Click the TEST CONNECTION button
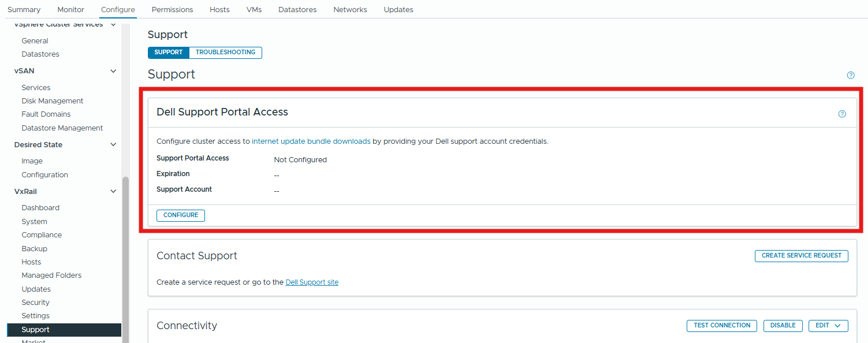The height and width of the screenshot is (343, 868). click(x=722, y=326)
